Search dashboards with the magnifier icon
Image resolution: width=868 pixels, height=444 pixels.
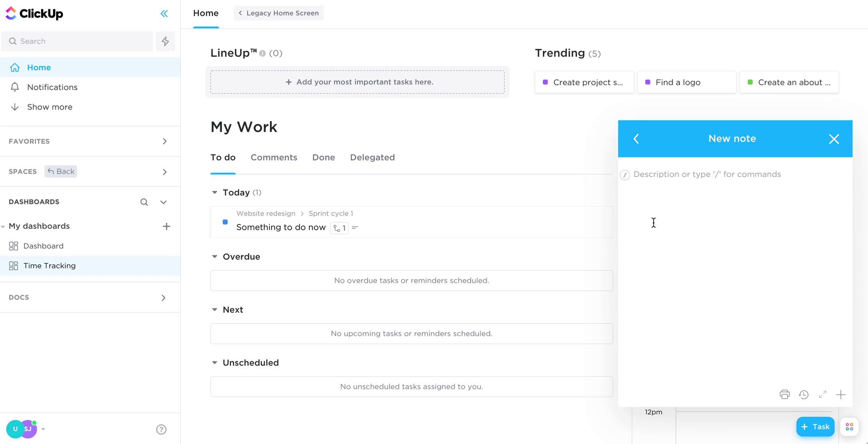(144, 202)
